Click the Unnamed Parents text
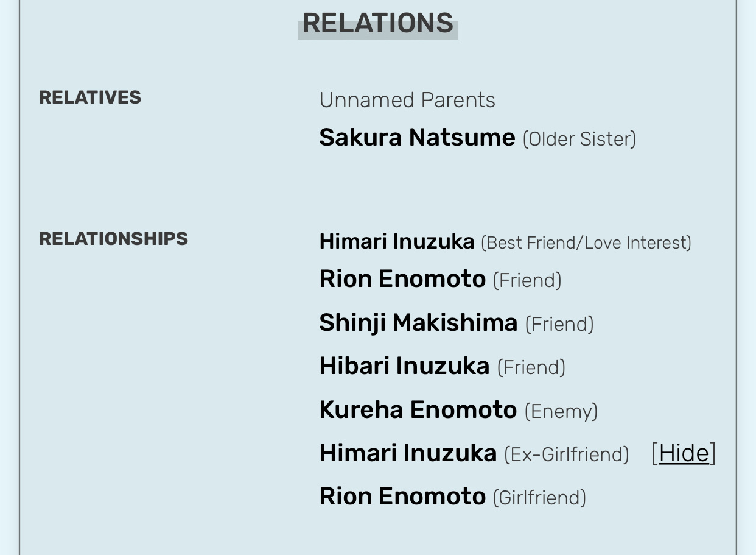 point(407,100)
